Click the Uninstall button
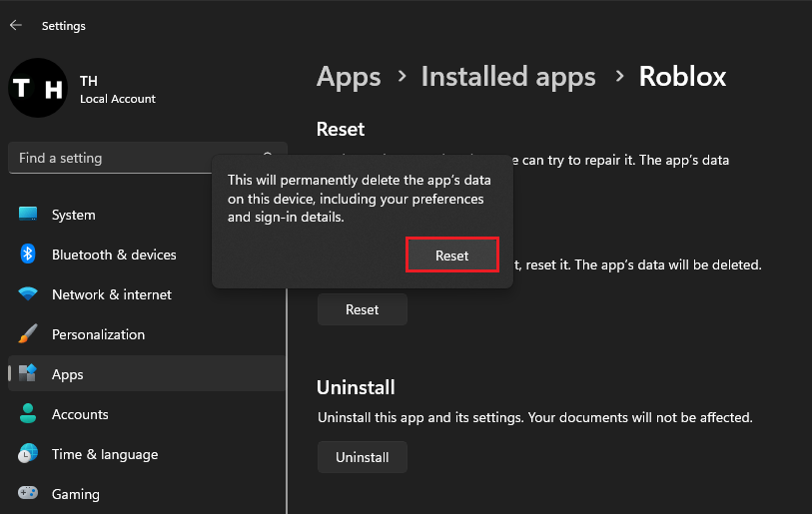This screenshot has height=514, width=812. [x=362, y=457]
